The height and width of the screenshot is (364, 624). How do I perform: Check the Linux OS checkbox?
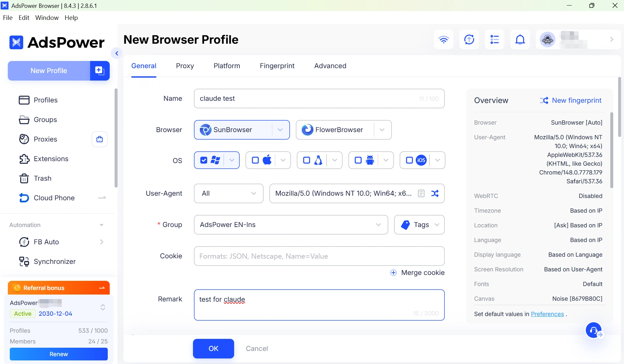pos(307,160)
